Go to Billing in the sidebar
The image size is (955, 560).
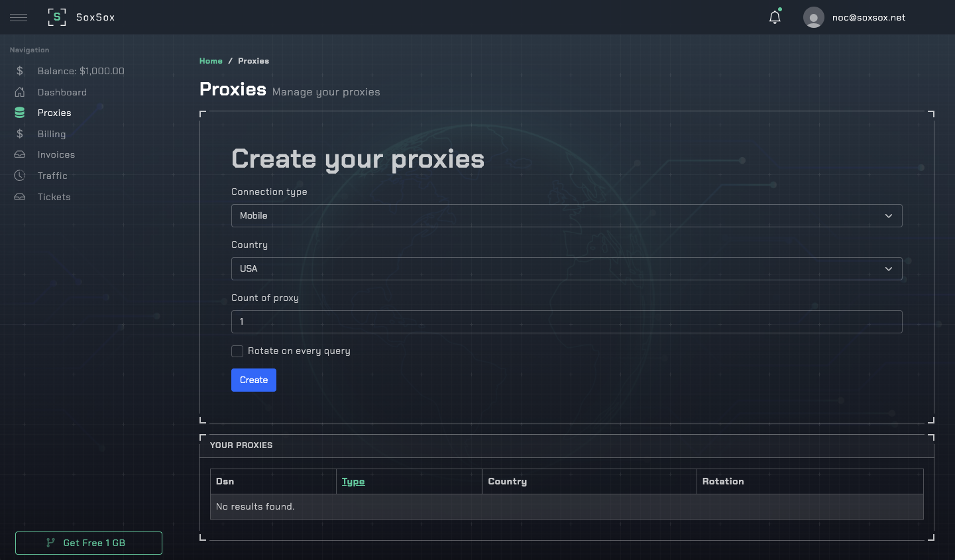52,134
